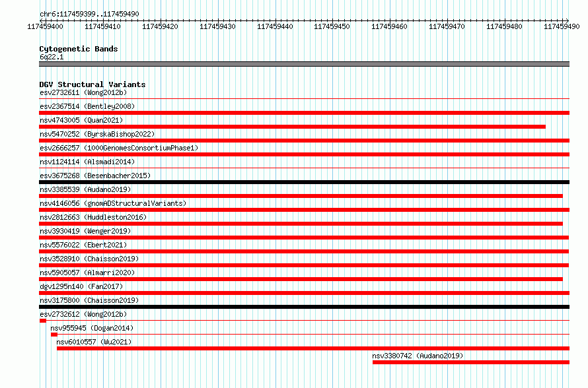The width and height of the screenshot is (588, 388).
Task: Select the red bar under nsv6010557
Action: [x=313, y=348]
